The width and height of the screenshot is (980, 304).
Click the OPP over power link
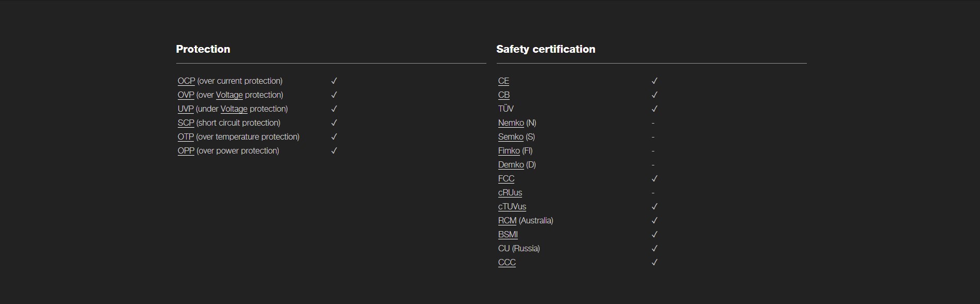[186, 151]
